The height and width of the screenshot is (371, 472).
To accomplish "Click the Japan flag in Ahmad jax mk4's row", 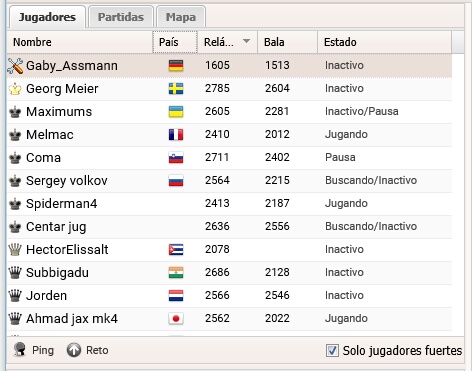I will click(x=176, y=319).
